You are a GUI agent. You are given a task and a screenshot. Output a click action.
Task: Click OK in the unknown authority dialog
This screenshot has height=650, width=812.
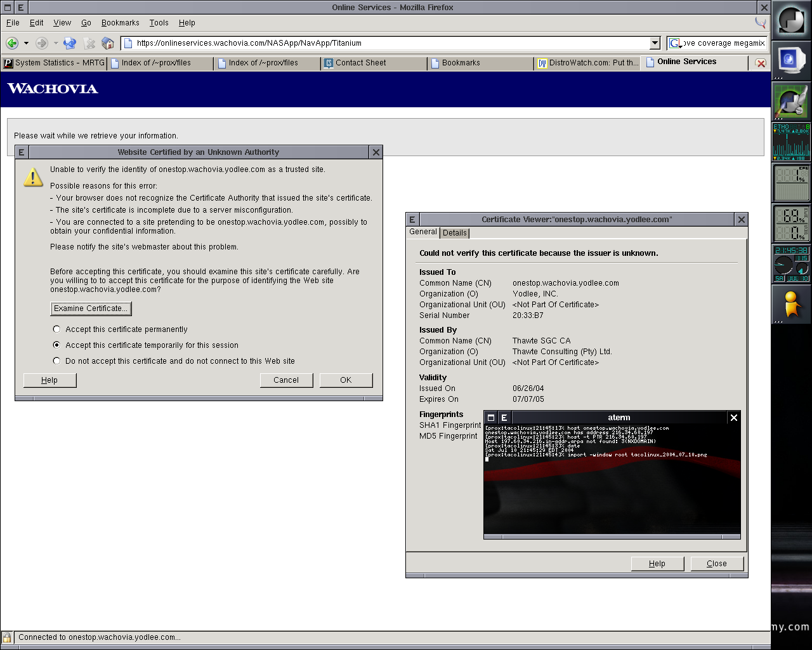coord(346,380)
